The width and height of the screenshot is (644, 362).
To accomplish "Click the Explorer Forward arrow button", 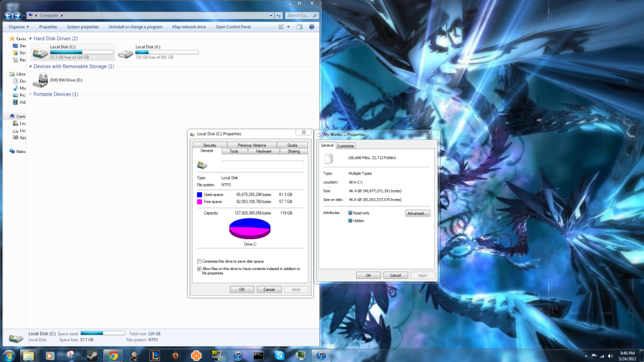I will pos(17,16).
